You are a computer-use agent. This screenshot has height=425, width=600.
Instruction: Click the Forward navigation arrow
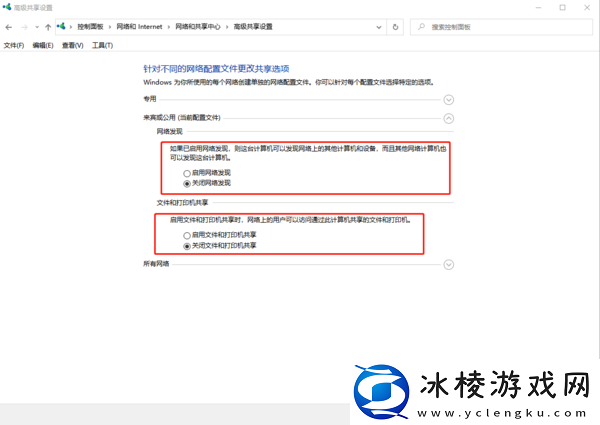(24, 27)
